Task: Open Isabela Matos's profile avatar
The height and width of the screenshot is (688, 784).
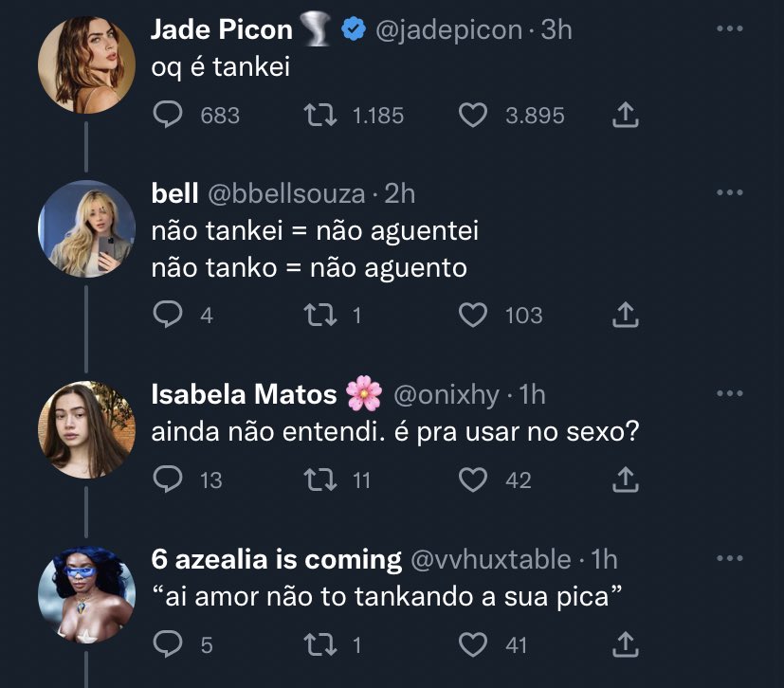Action: pyautogui.click(x=86, y=429)
